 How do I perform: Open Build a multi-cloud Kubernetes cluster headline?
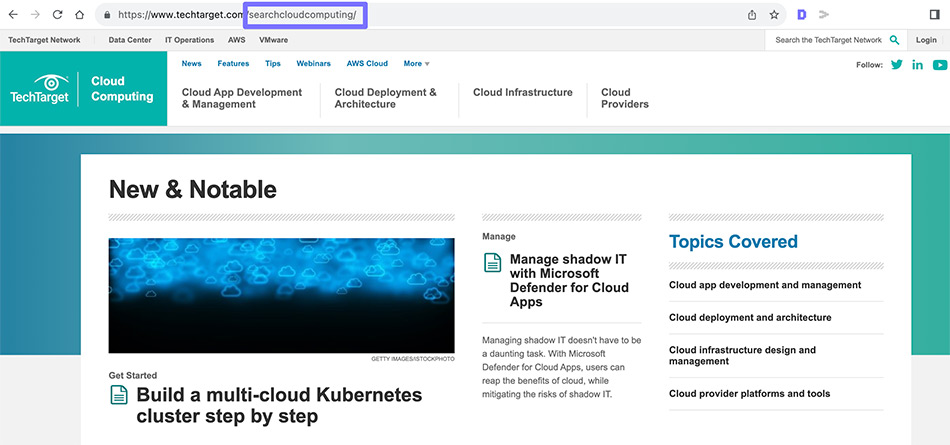point(279,405)
